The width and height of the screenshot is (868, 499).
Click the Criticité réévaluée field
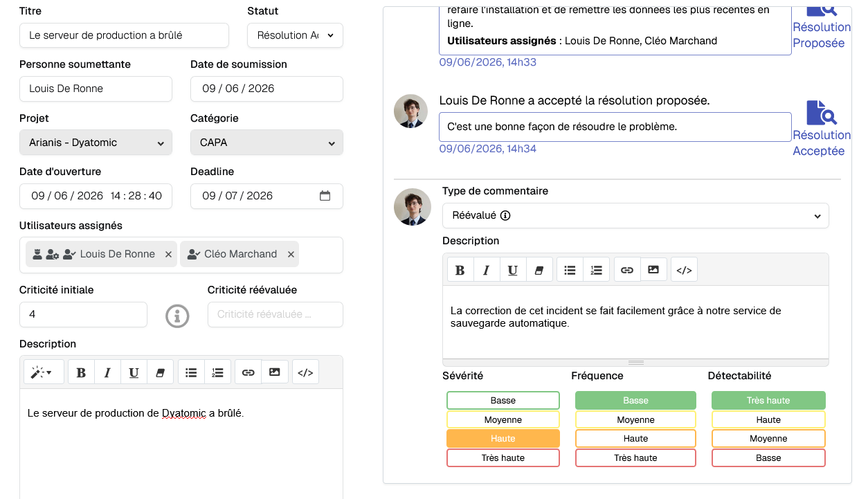[x=275, y=314]
